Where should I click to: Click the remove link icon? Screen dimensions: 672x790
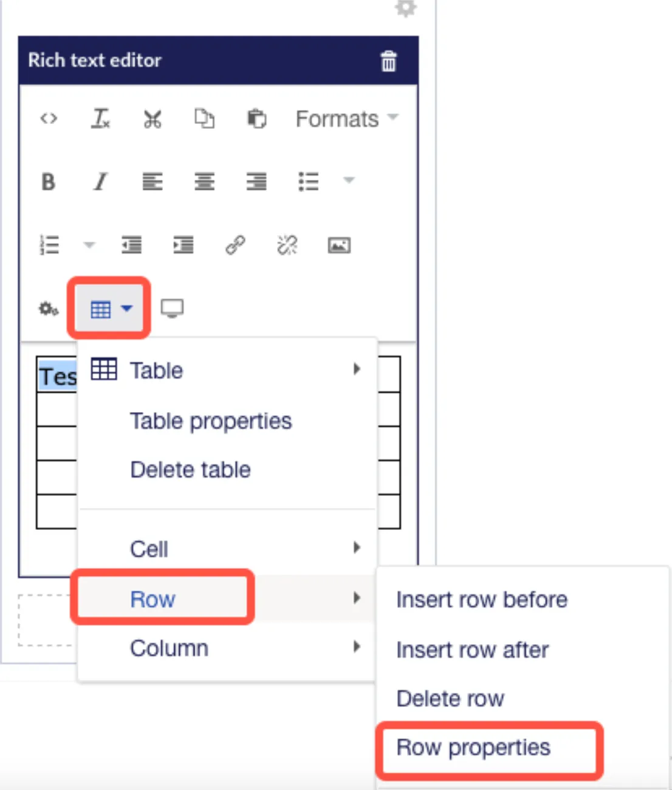287,245
